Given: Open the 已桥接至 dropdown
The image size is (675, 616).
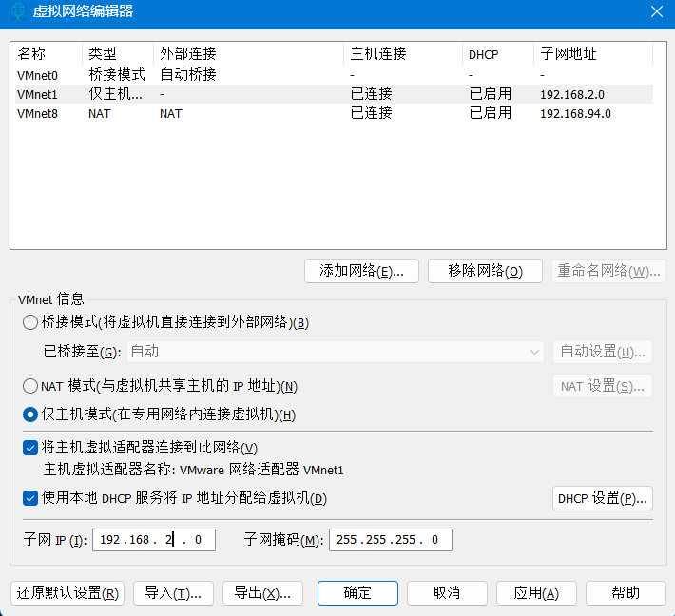Looking at the screenshot, I should tap(336, 352).
